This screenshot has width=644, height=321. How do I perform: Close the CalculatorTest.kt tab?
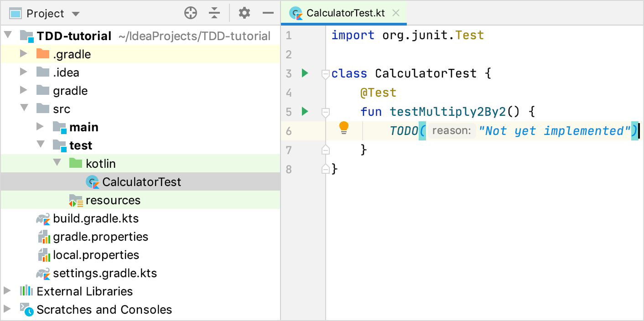(395, 13)
